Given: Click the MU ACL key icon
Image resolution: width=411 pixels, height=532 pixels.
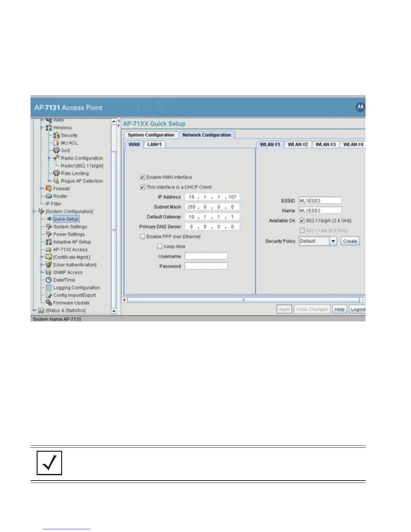Looking at the screenshot, I should pos(56,143).
